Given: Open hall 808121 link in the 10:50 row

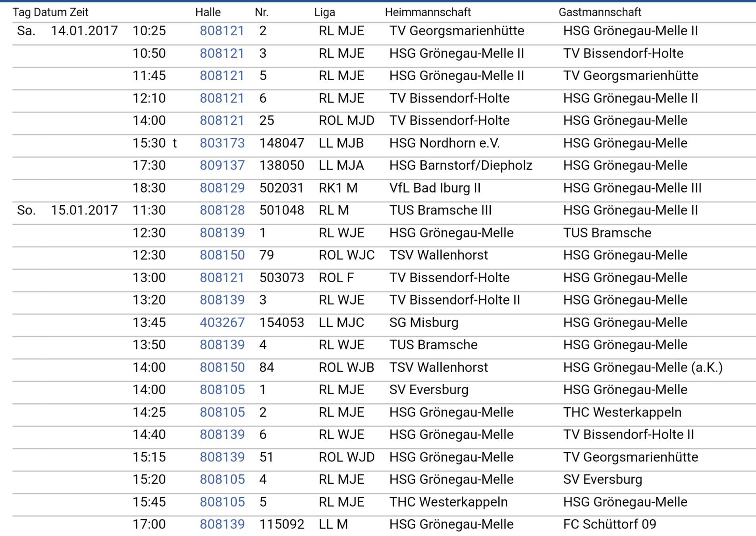Looking at the screenshot, I should [222, 53].
